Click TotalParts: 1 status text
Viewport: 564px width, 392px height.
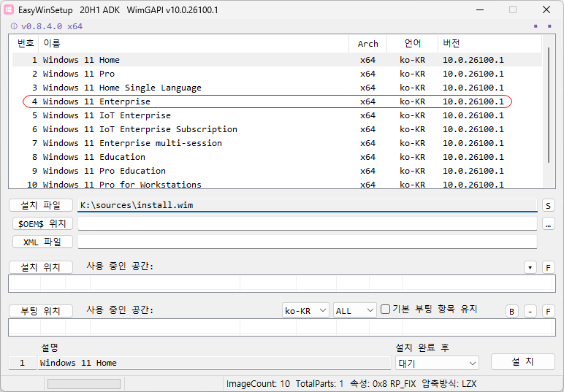coord(319,384)
